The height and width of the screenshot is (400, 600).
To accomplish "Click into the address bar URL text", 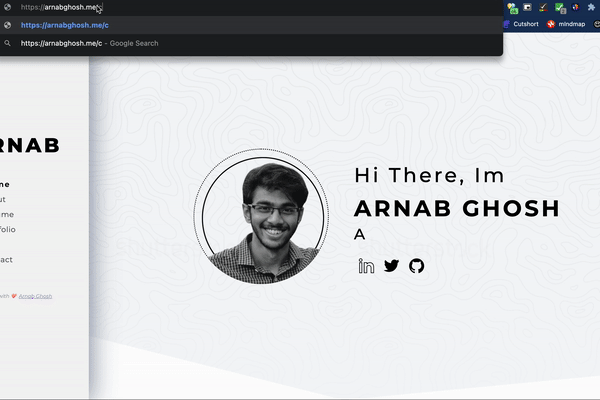I will pyautogui.click(x=60, y=7).
